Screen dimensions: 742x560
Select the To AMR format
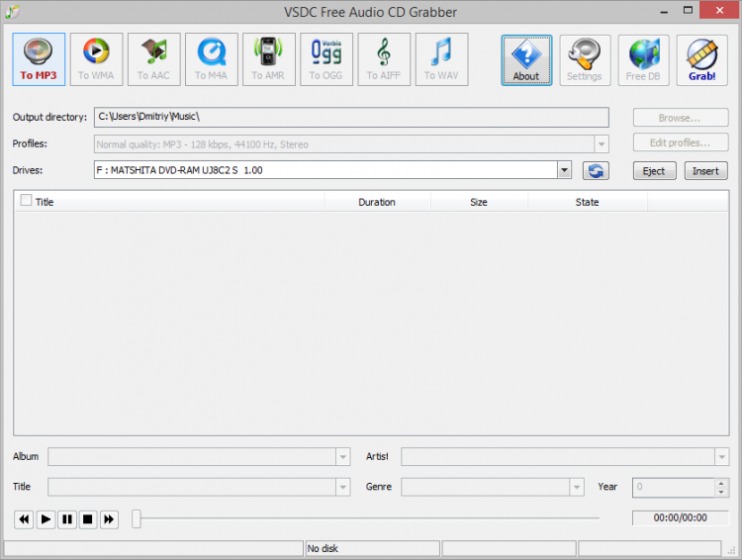point(269,59)
